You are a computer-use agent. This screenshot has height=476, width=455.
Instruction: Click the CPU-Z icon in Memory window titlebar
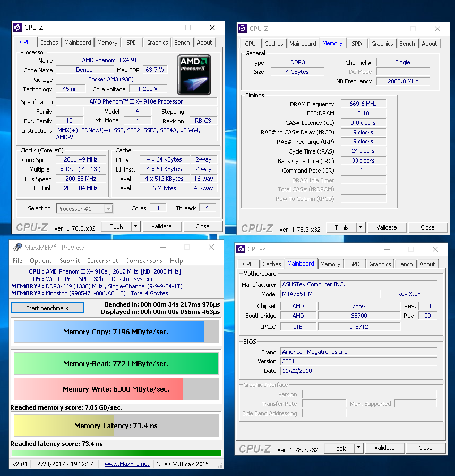[x=243, y=29]
